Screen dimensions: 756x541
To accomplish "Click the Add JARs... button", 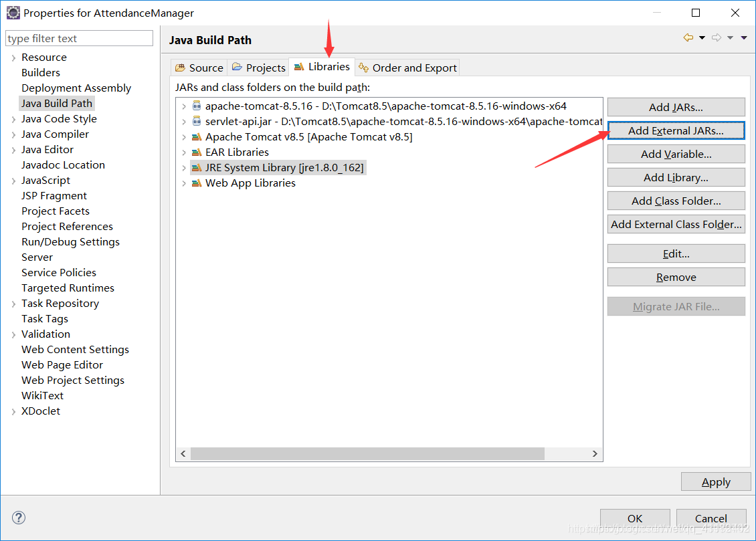I will [x=676, y=108].
